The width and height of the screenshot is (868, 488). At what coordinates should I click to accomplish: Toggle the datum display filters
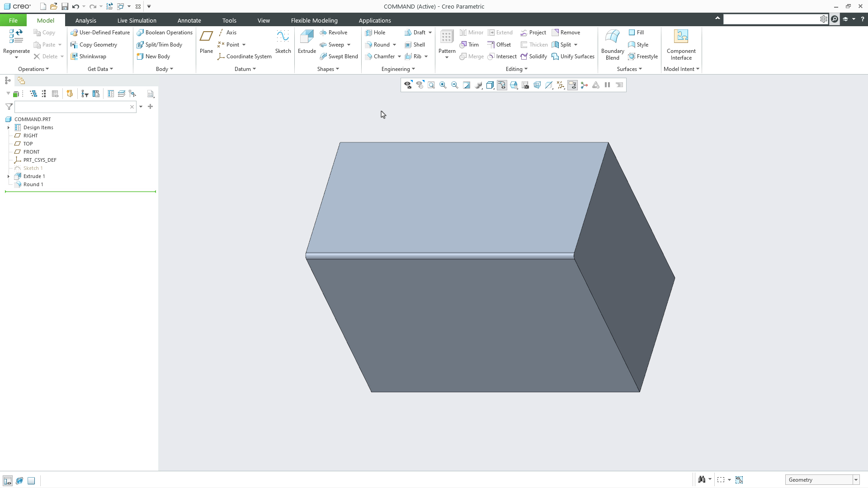tap(561, 85)
